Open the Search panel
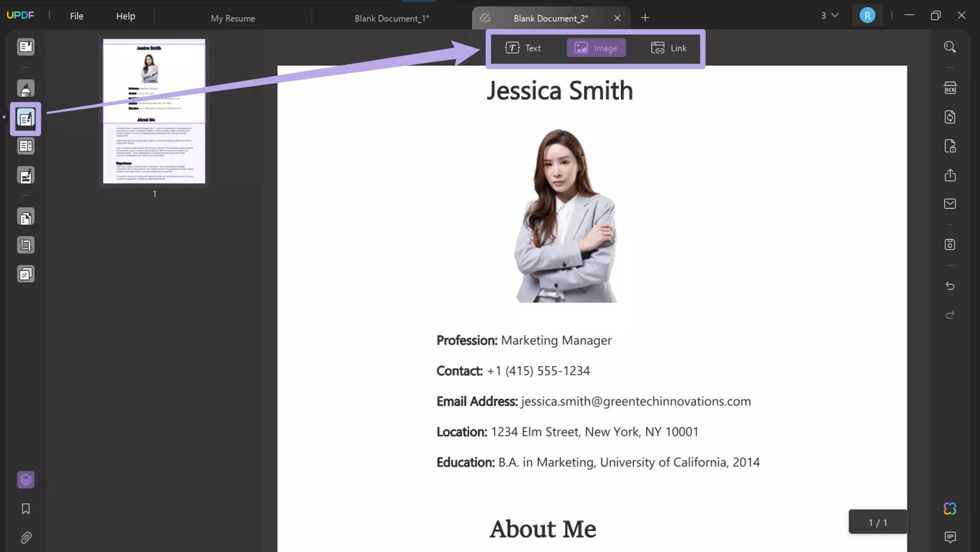The height and width of the screenshot is (552, 980). (950, 47)
